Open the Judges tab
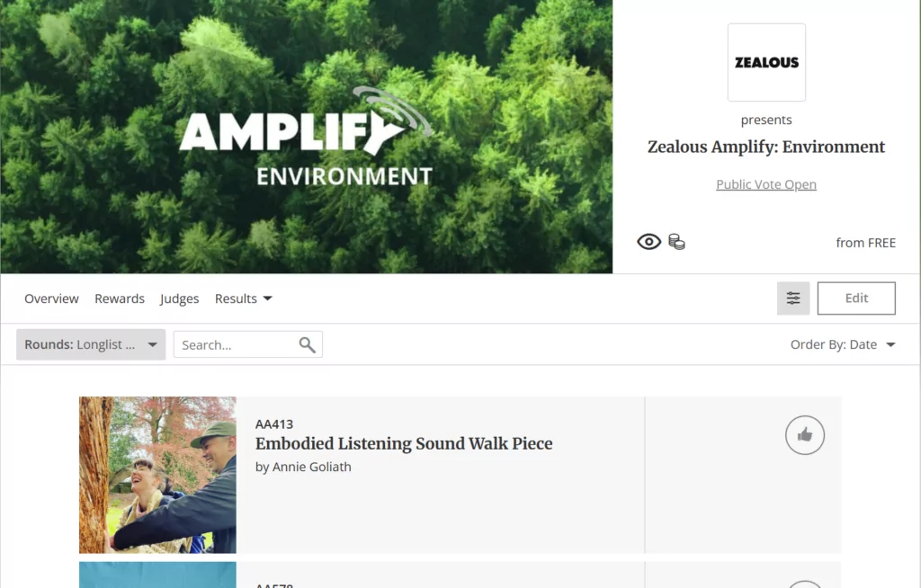 (x=179, y=298)
